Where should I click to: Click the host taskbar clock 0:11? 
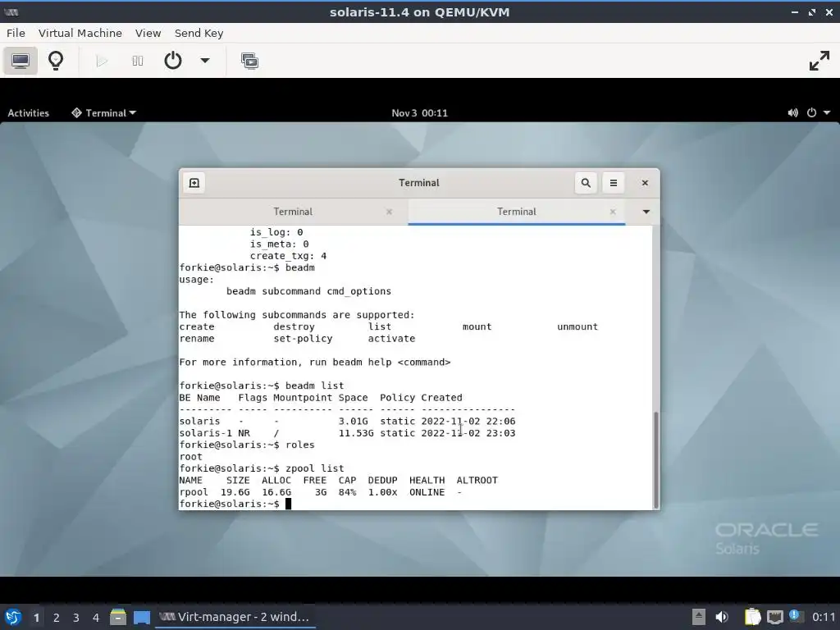pyautogui.click(x=824, y=617)
